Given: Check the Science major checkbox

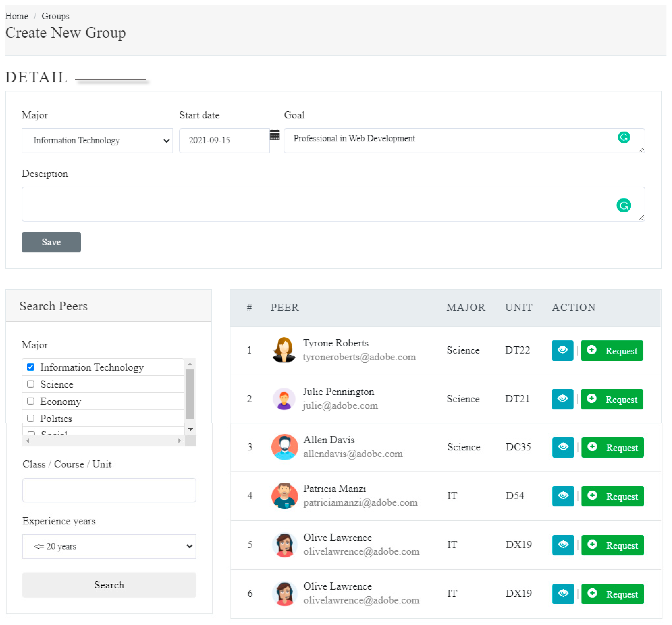Looking at the screenshot, I should click(31, 384).
